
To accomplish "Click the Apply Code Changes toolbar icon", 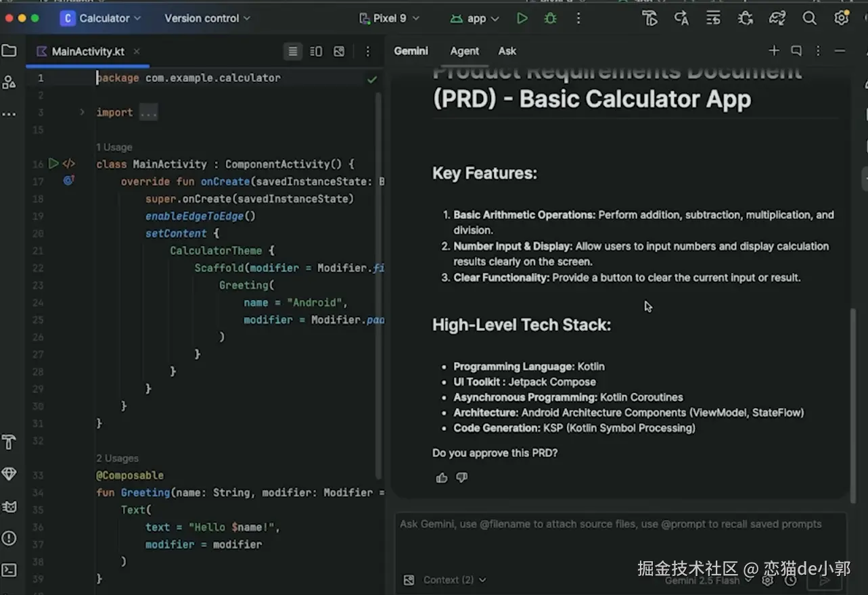I will [x=681, y=18].
